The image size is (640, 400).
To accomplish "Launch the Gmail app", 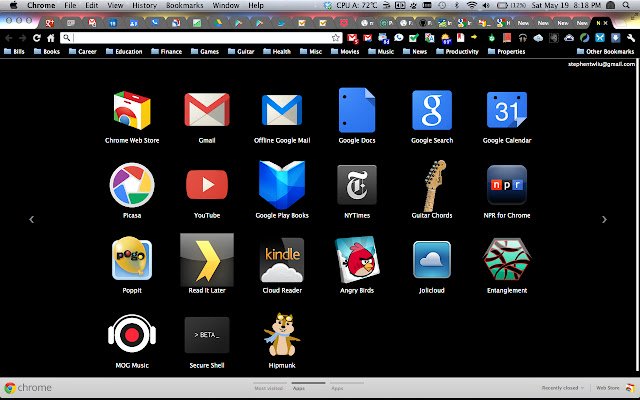I will 207,110.
